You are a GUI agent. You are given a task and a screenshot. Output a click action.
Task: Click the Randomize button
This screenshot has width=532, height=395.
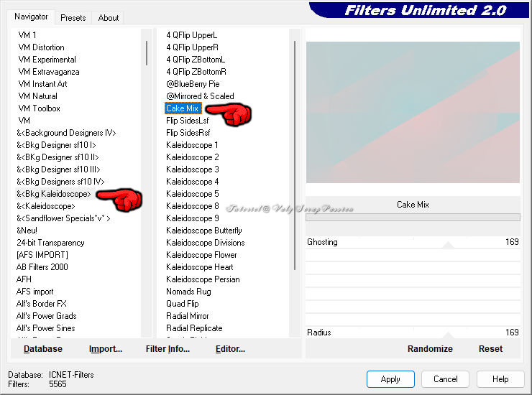[430, 349]
